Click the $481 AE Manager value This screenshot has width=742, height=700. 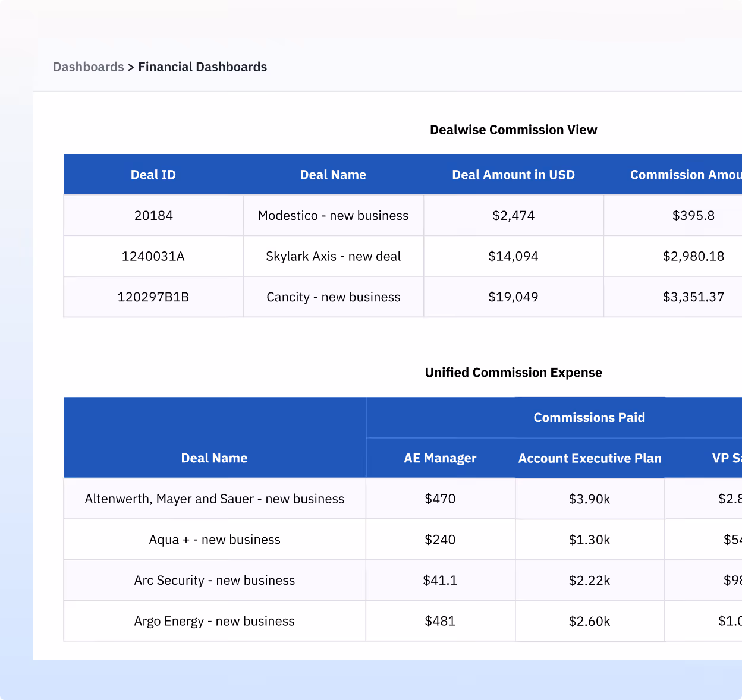[x=440, y=621]
